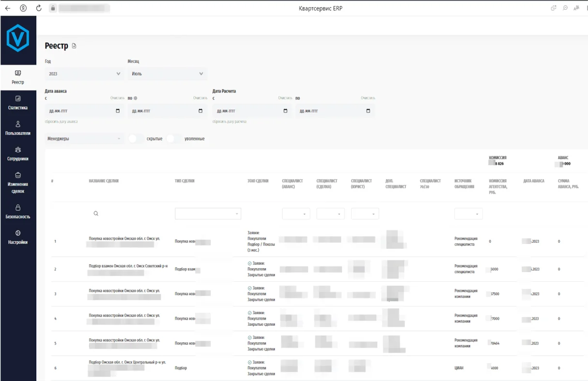Screen dimensions: 588x381
Task: Click the Дата Расчета start date input field
Action: click(247, 111)
